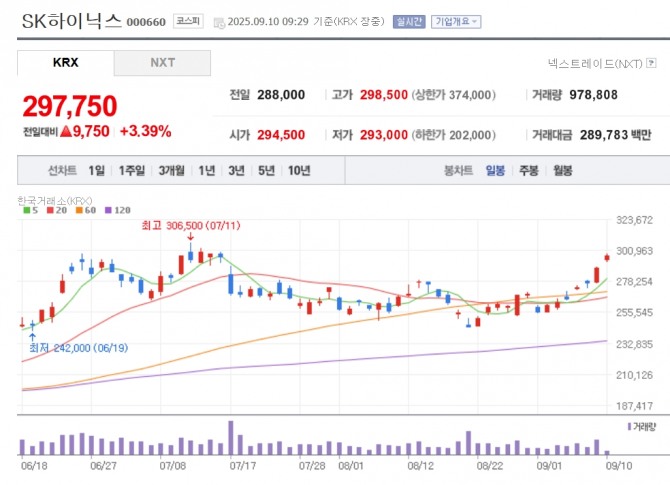Image resolution: width=670 pixels, height=485 pixels.
Task: Switch candle chart to 월봉 monthly
Action: [562, 170]
